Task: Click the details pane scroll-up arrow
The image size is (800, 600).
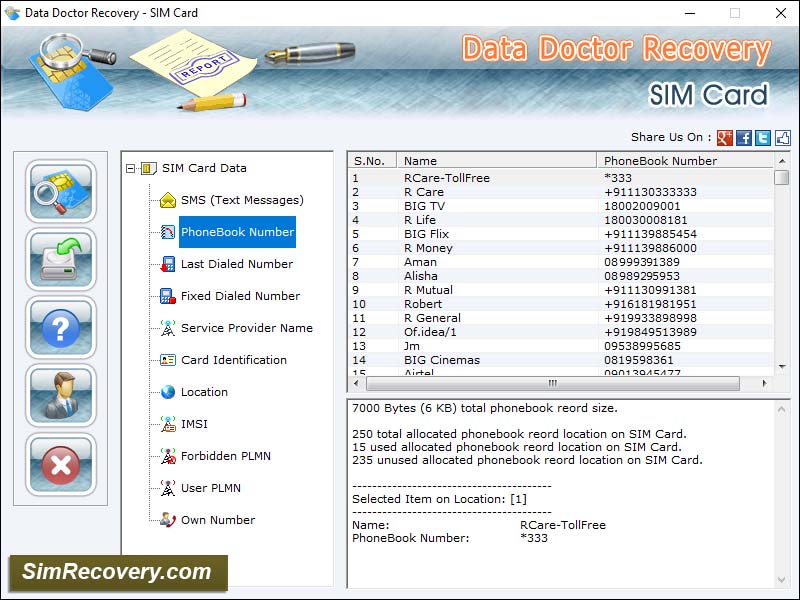Action: pyautogui.click(x=781, y=409)
